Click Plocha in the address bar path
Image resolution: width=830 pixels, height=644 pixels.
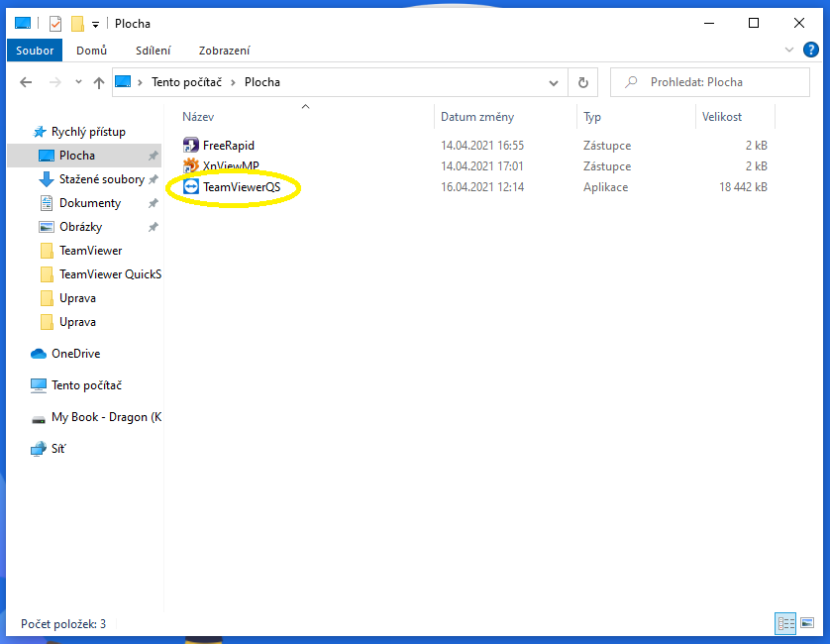pyautogui.click(x=262, y=82)
